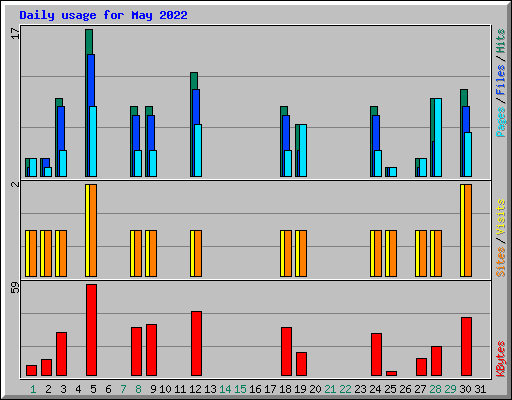Click the red KBytes bar for day 3

pos(61,354)
